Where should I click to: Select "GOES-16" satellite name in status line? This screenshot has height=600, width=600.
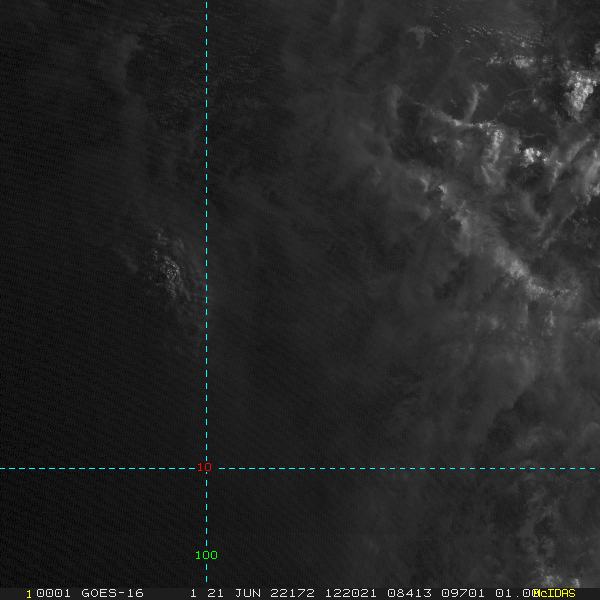[x=112, y=593]
